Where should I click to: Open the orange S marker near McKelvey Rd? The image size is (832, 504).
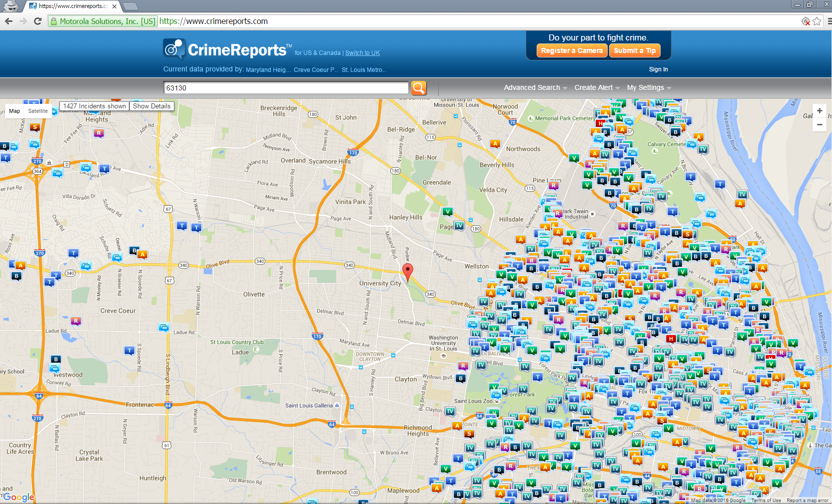[x=34, y=127]
